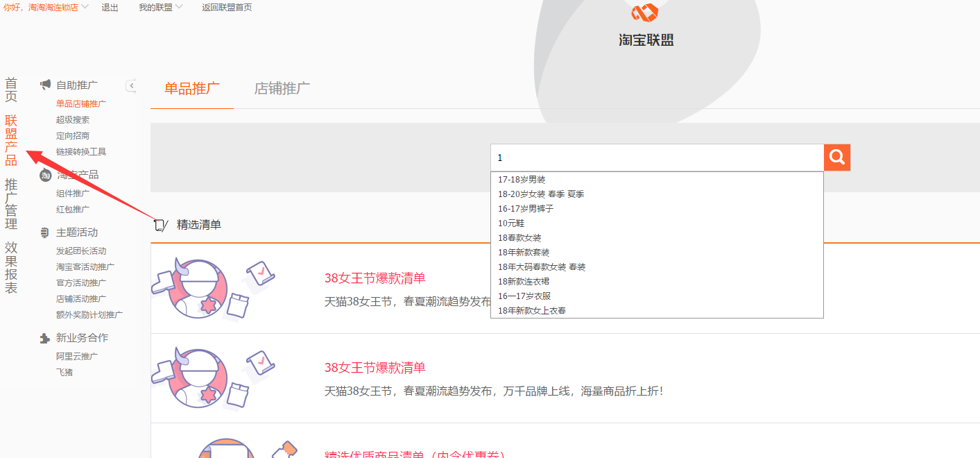Open 定向招商 in sidebar

[73, 135]
